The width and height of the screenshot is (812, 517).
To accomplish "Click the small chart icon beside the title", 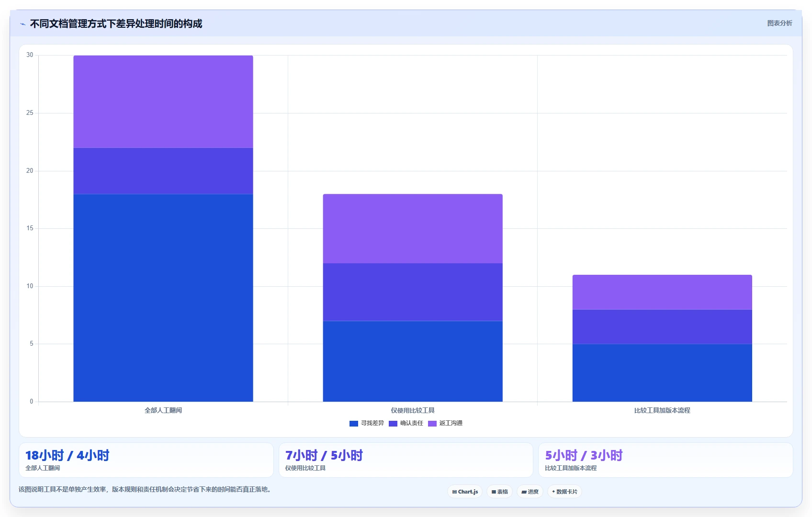I will click(x=23, y=24).
